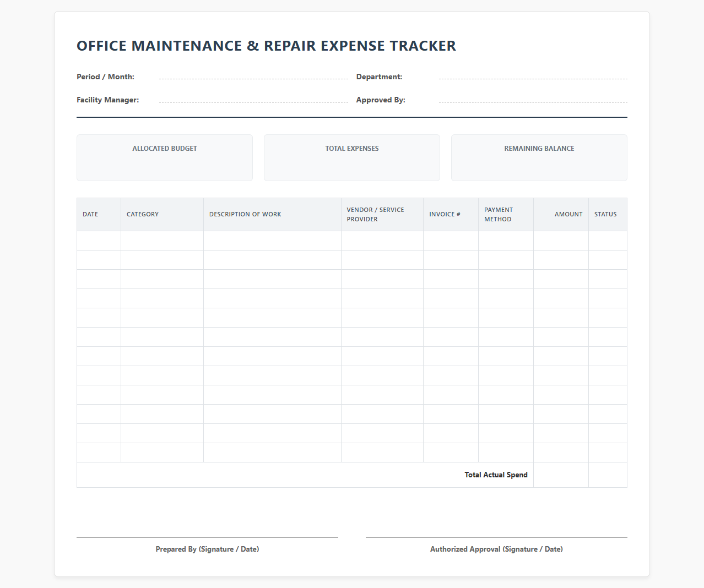The height and width of the screenshot is (588, 704).
Task: Select the Remaining Balance box
Action: [539, 157]
